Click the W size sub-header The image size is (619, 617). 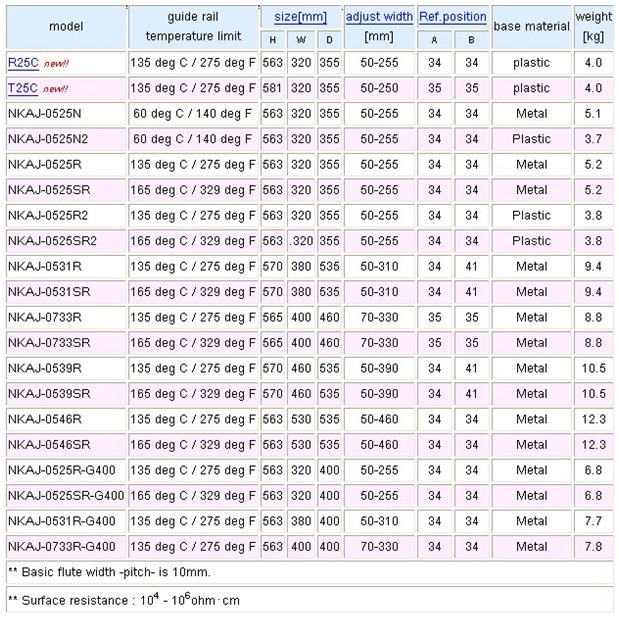point(301,40)
